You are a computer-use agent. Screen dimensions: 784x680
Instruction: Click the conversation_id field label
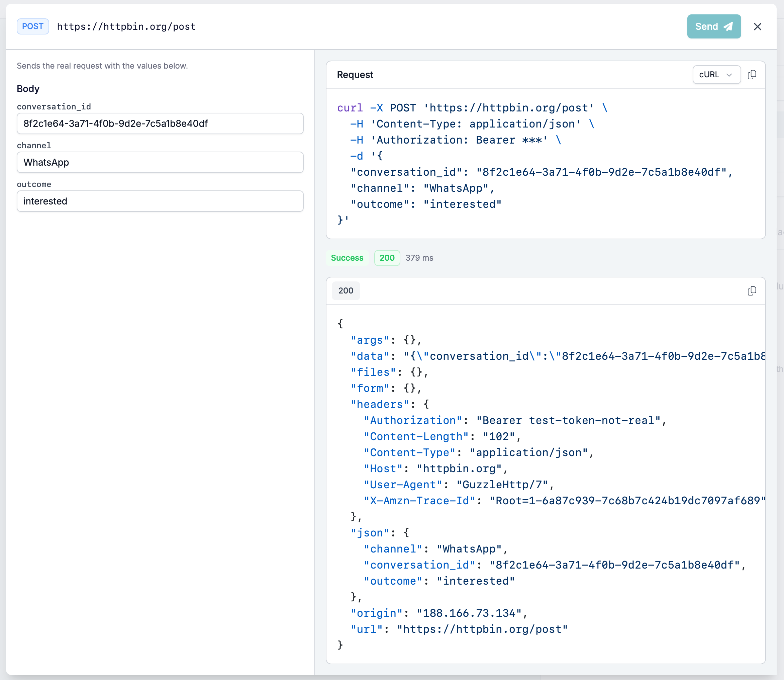(x=54, y=107)
